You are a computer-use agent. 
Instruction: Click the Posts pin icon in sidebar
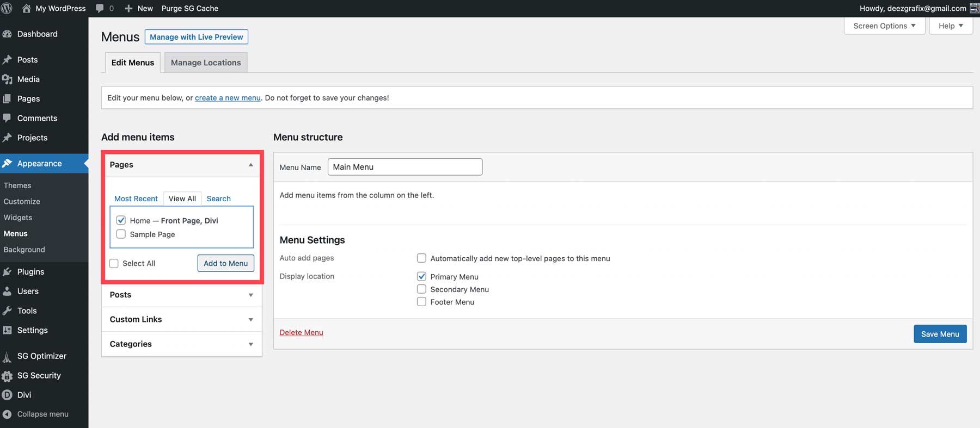tap(7, 60)
